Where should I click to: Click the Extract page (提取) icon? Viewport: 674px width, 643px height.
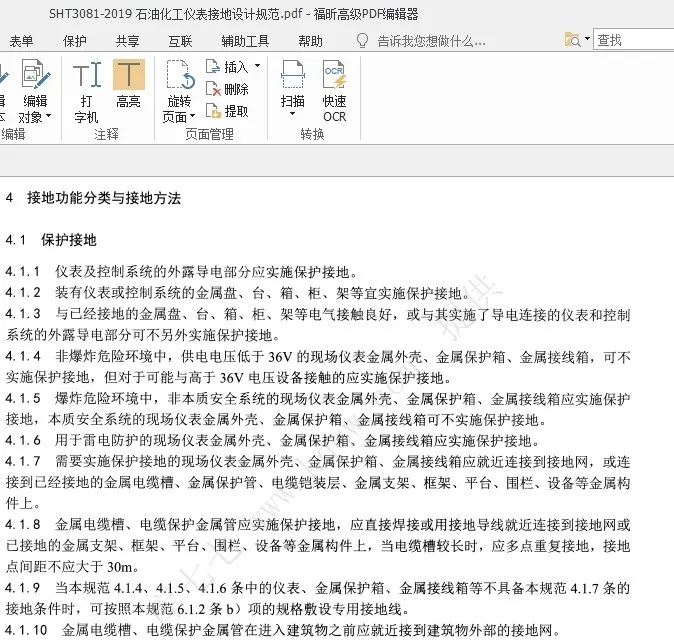coord(213,111)
